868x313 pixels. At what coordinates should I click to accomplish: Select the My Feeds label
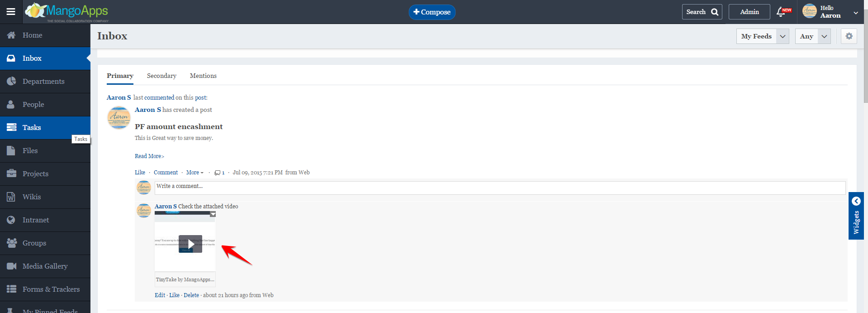(756, 36)
